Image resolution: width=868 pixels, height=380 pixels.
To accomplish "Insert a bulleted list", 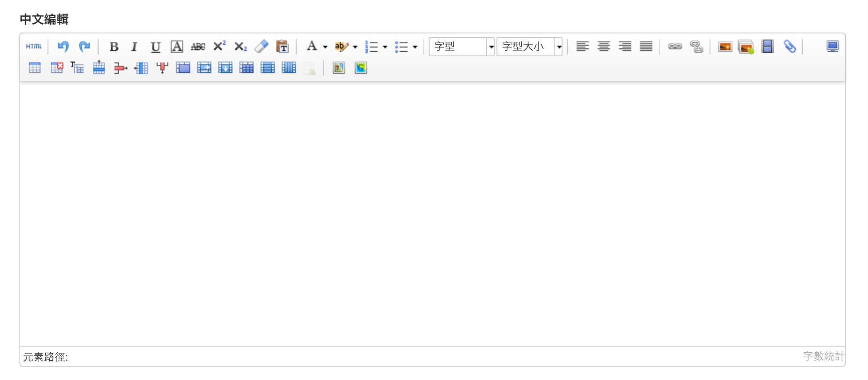I will pyautogui.click(x=401, y=46).
